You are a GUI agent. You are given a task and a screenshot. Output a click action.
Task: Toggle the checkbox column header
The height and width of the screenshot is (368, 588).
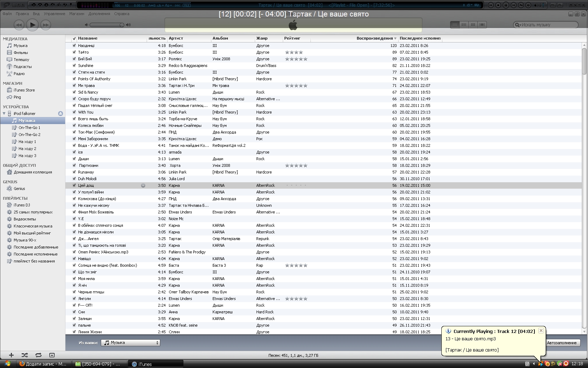point(74,39)
